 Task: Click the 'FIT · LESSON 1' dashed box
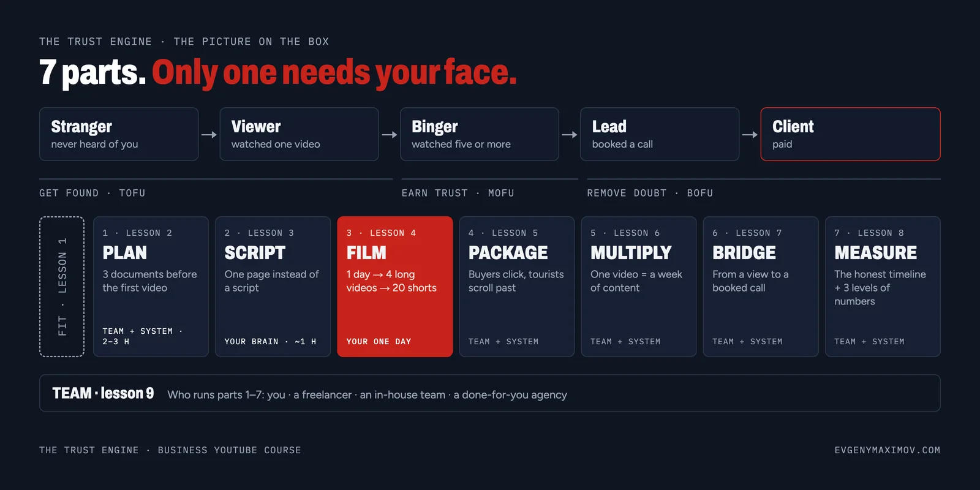(62, 287)
